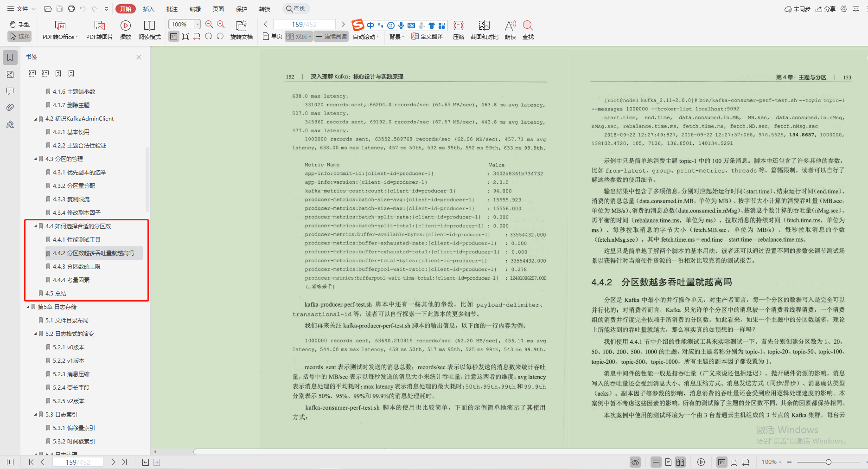Open the thumbnails panel sidebar icon

(10, 74)
